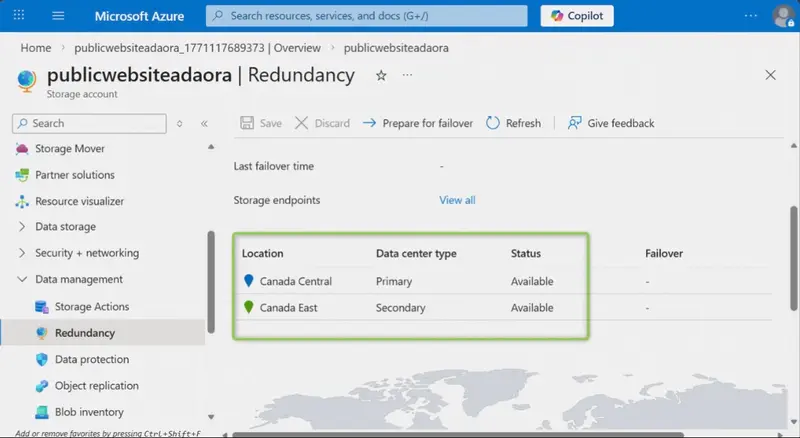This screenshot has width=800, height=438.
Task: Toggle sidebar expand/collapse all groups arrows
Action: pyautogui.click(x=180, y=124)
